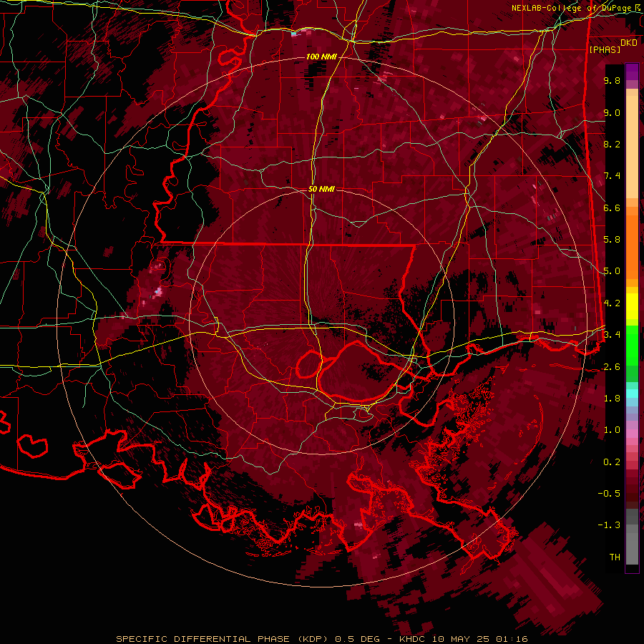Click the 9.0 value on color scale

pos(612,113)
